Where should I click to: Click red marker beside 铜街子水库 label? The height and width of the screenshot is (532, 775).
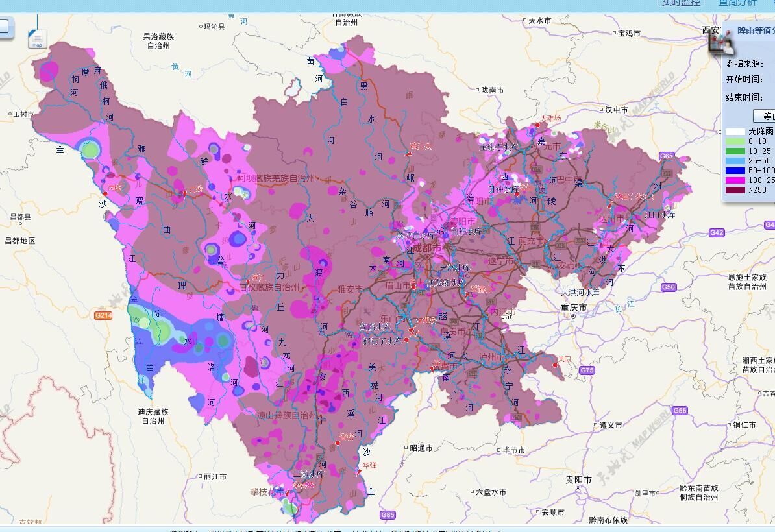pos(406,340)
